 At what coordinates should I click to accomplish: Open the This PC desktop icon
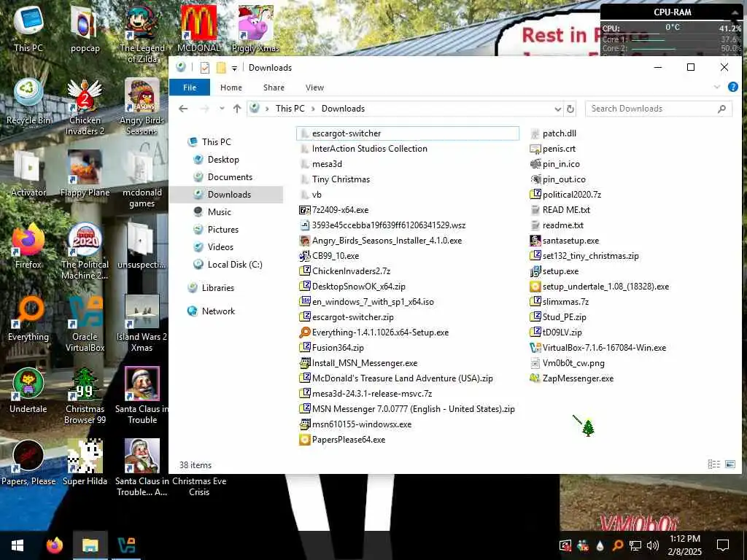pos(28,29)
